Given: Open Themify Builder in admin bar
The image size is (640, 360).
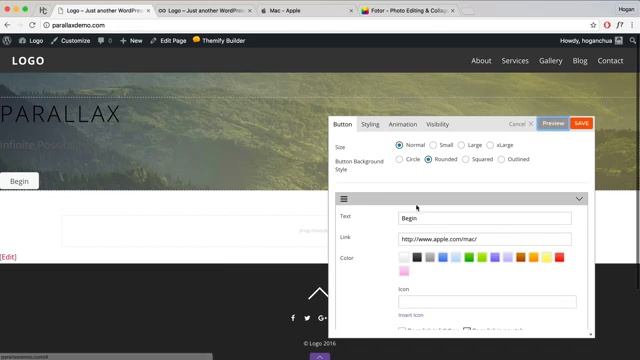Looking at the screenshot, I should [219, 40].
